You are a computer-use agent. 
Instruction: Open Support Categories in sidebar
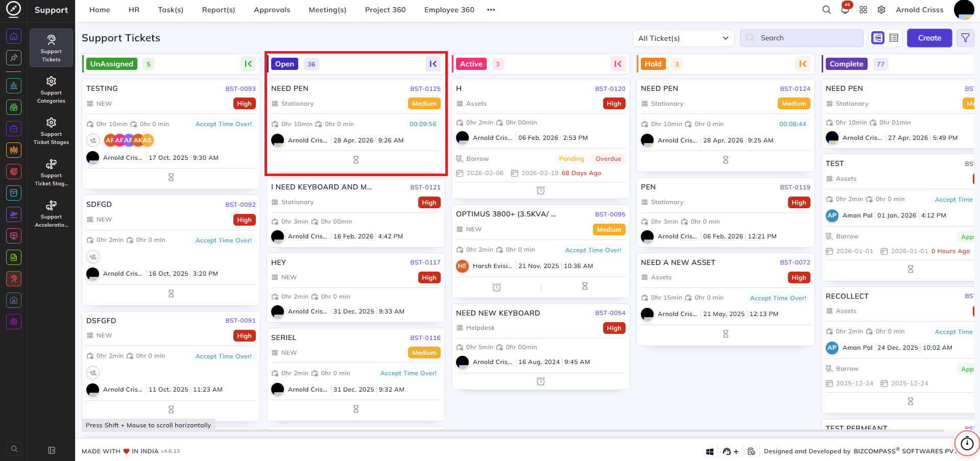pos(51,89)
